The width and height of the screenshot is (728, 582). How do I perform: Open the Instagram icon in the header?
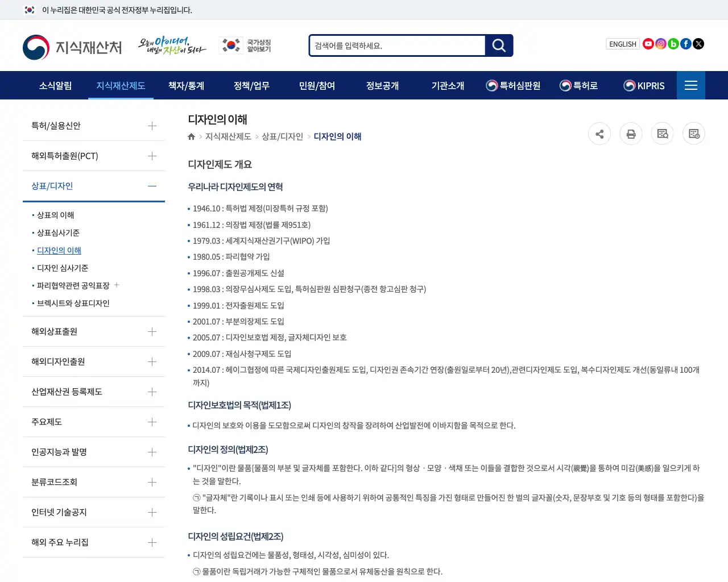660,43
